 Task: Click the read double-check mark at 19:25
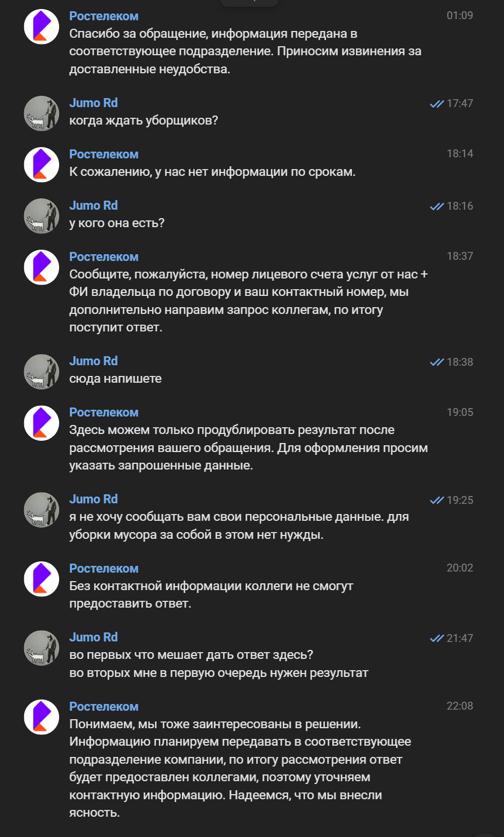pyautogui.click(x=436, y=500)
